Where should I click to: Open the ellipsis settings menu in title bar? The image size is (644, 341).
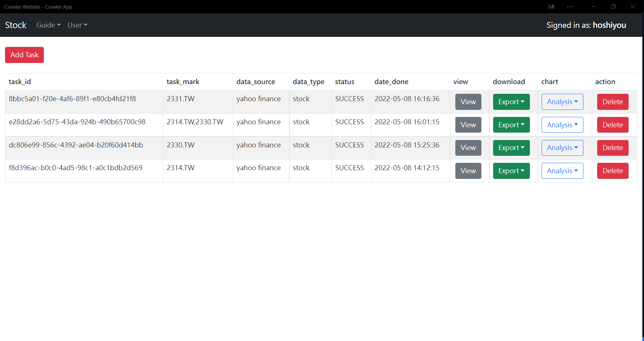[x=569, y=7]
